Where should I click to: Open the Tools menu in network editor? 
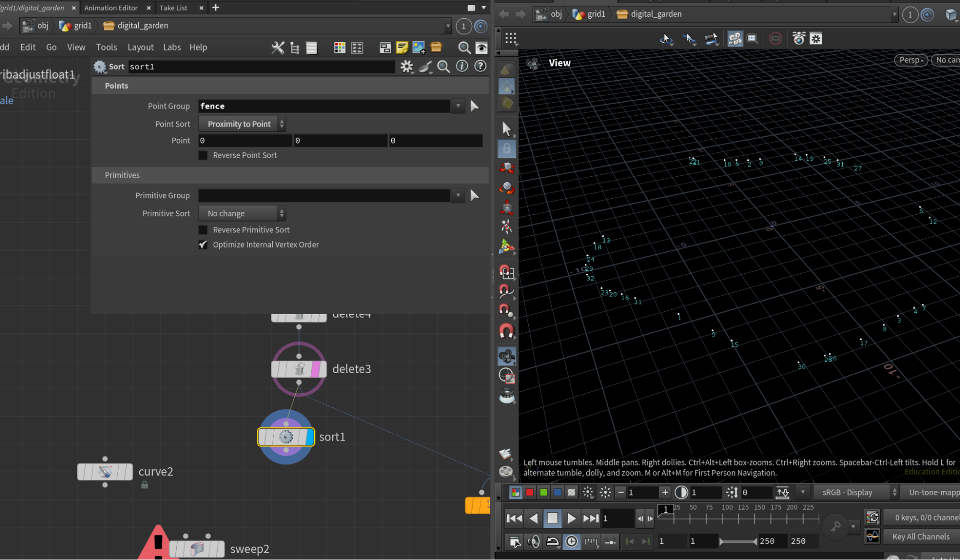[x=107, y=47]
